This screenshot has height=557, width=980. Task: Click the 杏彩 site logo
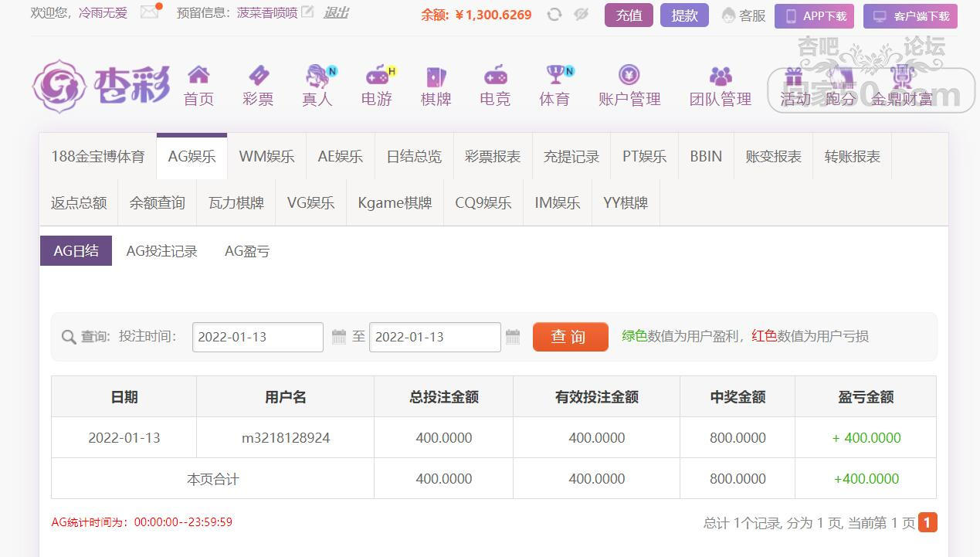pyautogui.click(x=101, y=87)
